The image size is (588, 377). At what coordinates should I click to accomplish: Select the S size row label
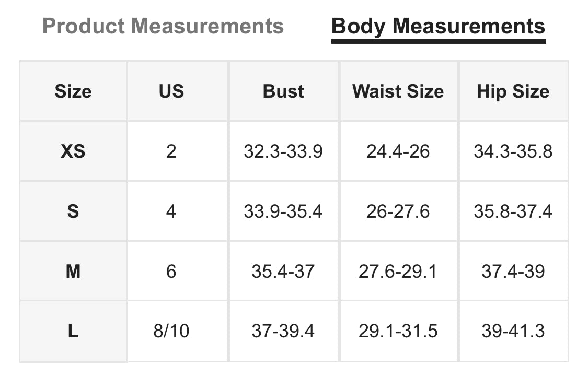73,211
